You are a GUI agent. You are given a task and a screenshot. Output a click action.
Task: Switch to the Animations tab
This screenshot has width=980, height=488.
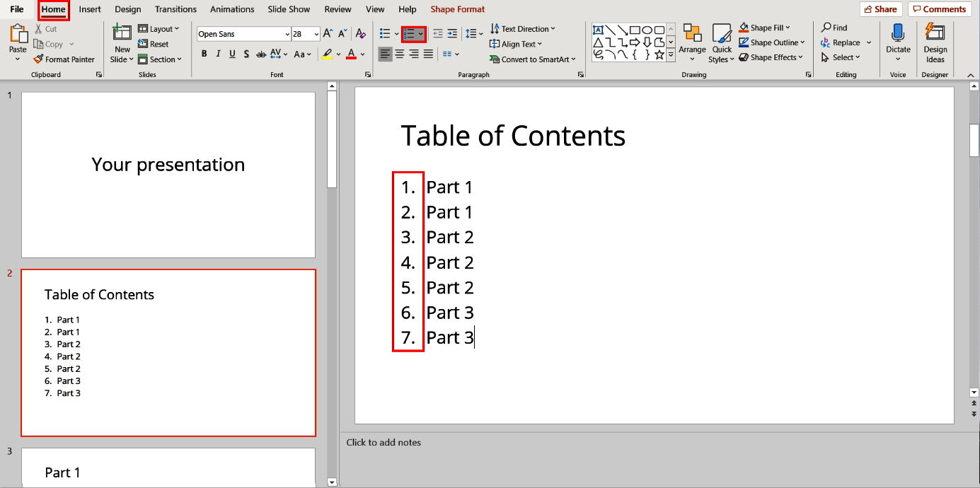point(232,9)
